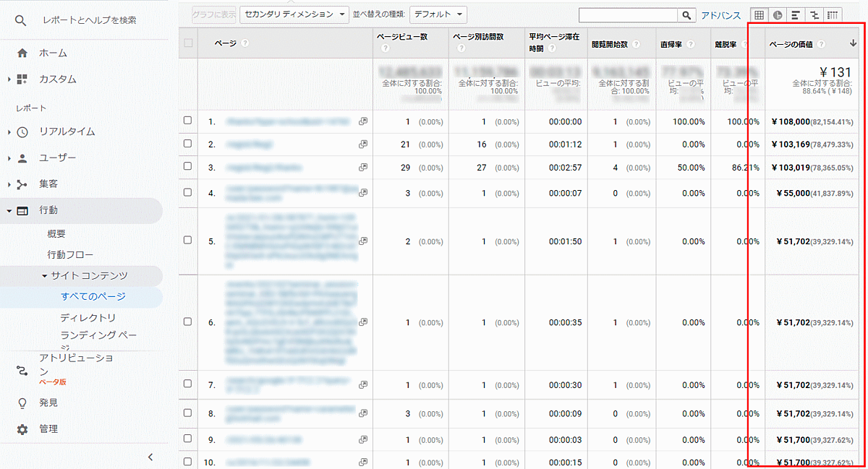Open the デフォルト sort type dropdown
The image size is (868, 469).
coord(438,14)
